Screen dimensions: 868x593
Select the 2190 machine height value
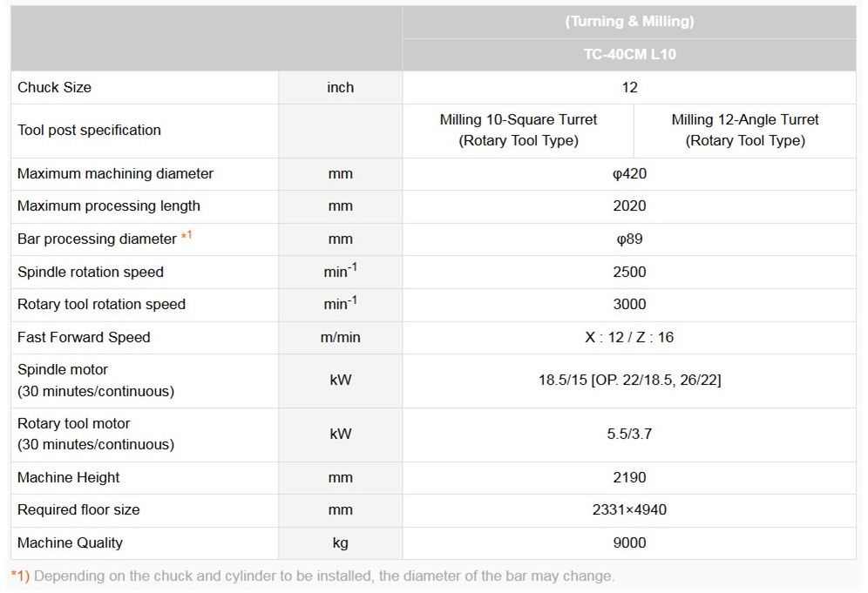(x=629, y=477)
